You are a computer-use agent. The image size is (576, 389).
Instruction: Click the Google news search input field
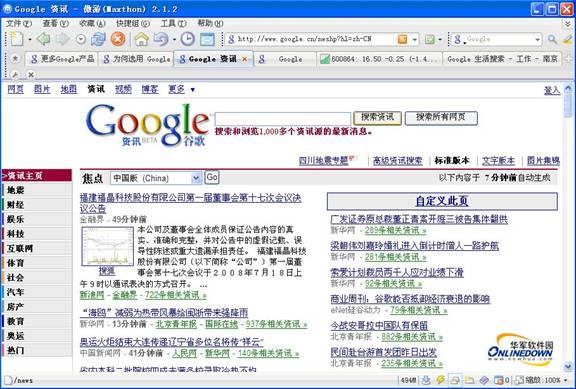(282, 119)
